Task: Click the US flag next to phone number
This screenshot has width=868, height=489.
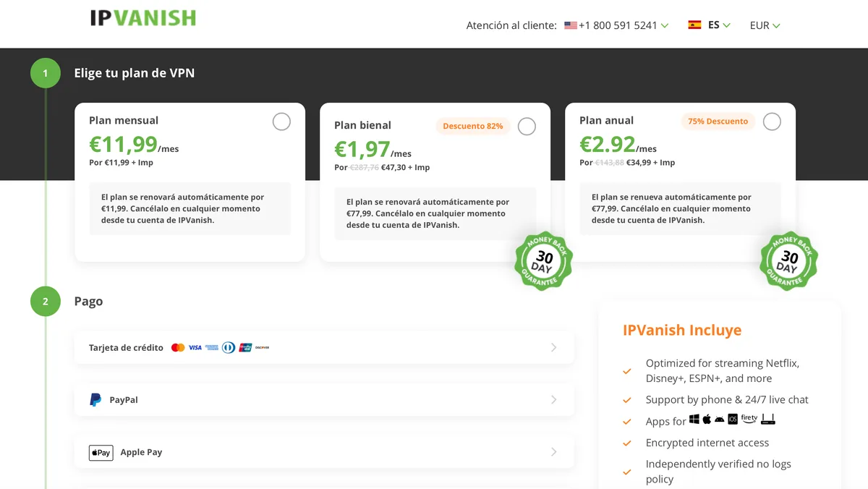Action: (x=571, y=25)
